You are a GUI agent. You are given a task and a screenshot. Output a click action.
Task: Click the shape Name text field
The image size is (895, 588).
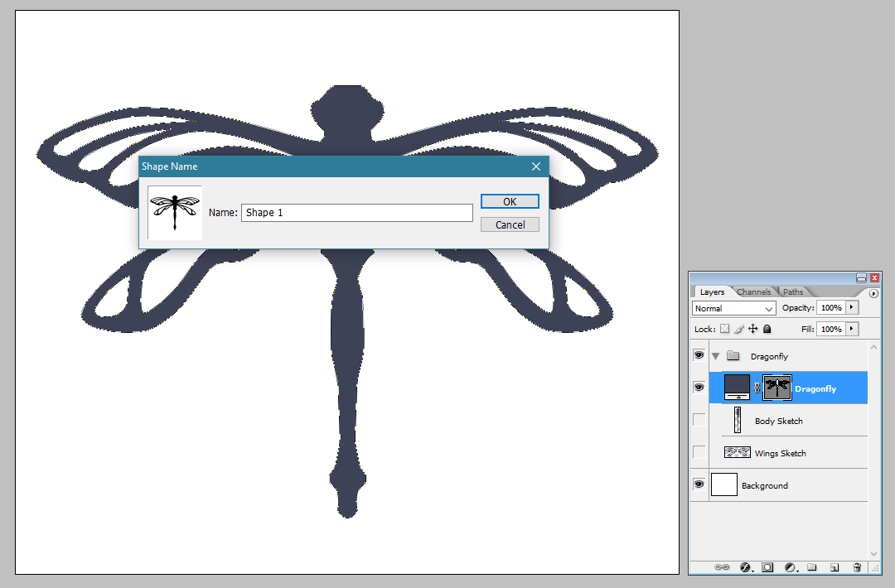pyautogui.click(x=356, y=213)
